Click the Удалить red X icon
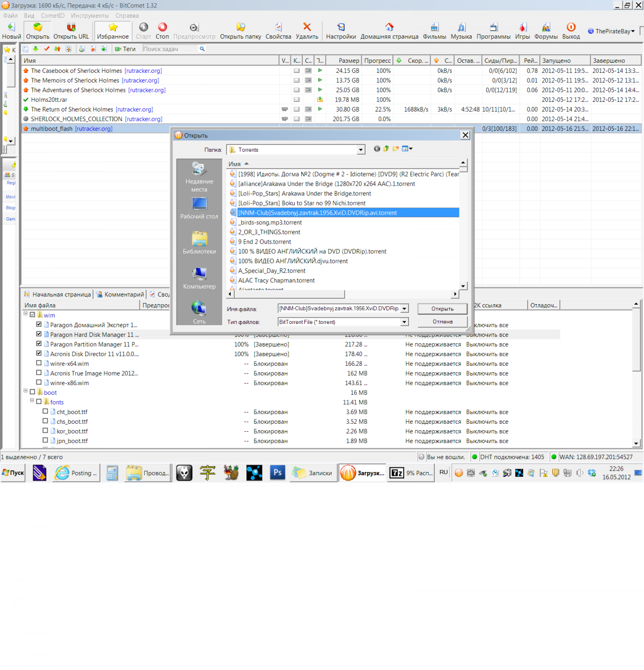 click(x=307, y=27)
